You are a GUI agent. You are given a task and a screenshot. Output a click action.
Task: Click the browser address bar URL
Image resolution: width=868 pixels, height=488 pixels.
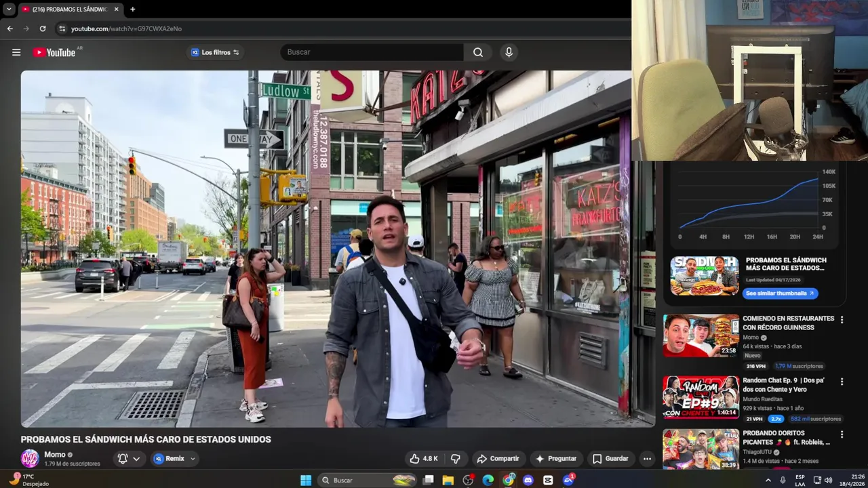[126, 28]
